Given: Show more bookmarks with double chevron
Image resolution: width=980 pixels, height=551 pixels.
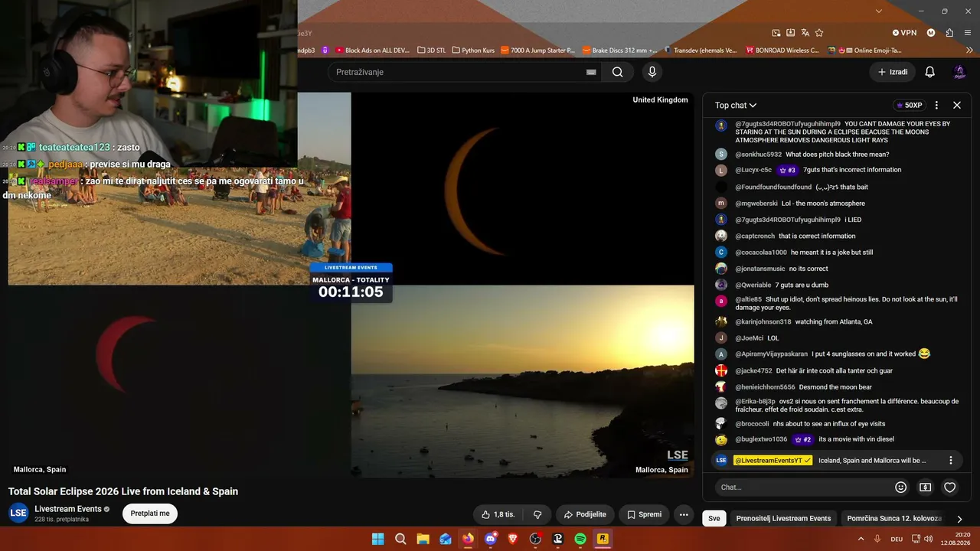Looking at the screenshot, I should pyautogui.click(x=968, y=51).
